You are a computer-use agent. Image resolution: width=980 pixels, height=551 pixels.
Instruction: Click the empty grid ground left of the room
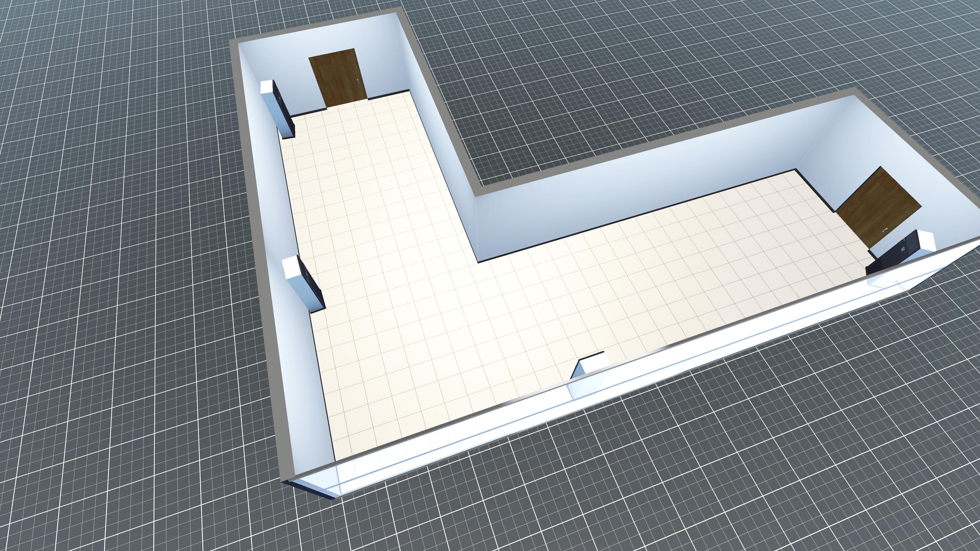coord(114,266)
